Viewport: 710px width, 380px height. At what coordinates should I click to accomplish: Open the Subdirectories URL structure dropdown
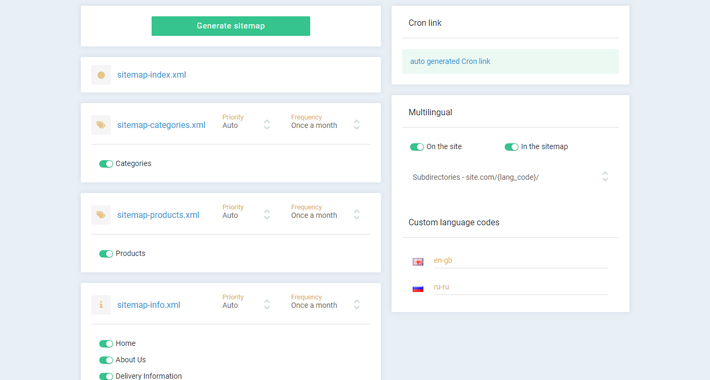coord(510,177)
